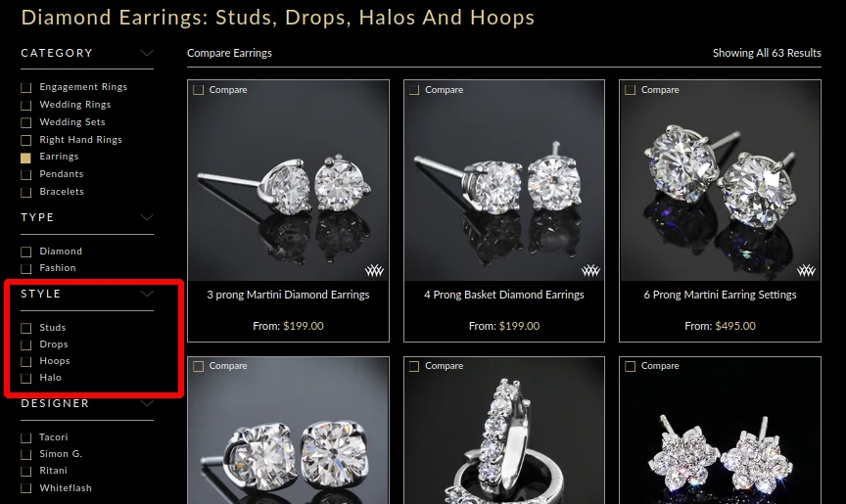
Task: Uncheck the Earrings category filter
Action: [25, 158]
